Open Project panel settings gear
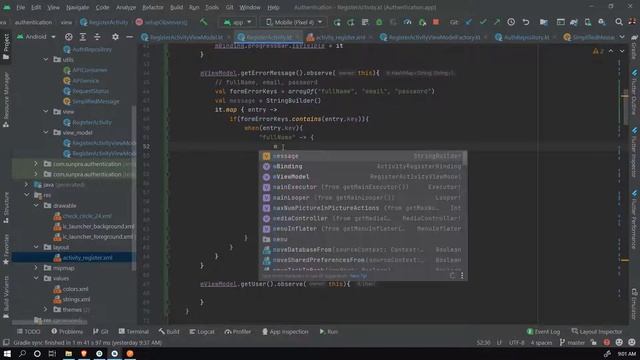 (116, 37)
